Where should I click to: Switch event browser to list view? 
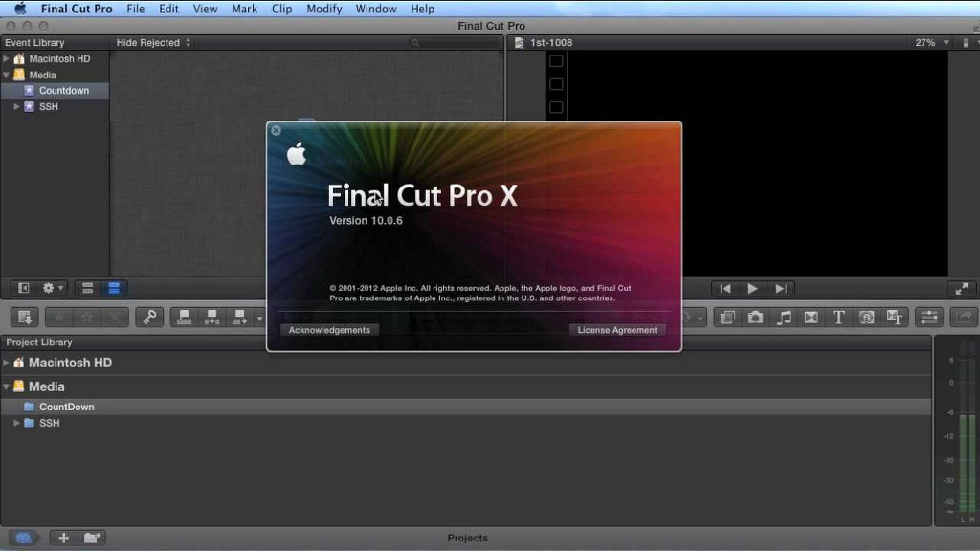tap(114, 288)
